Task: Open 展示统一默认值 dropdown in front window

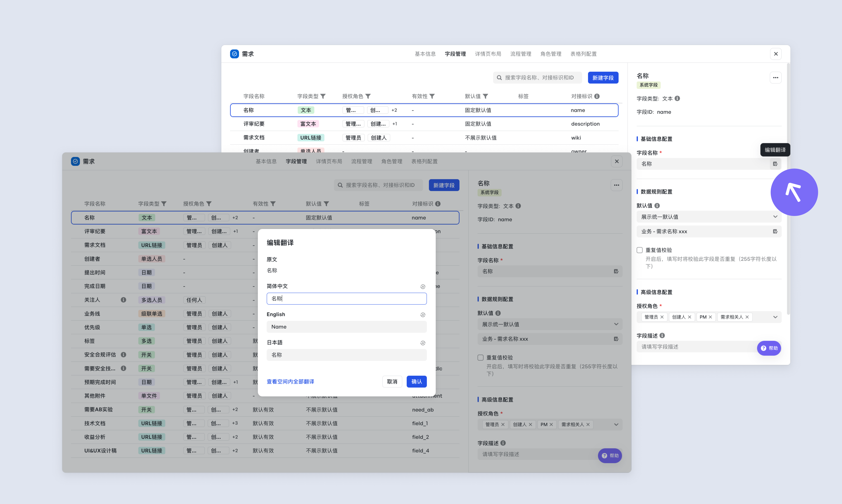Action: click(x=550, y=324)
